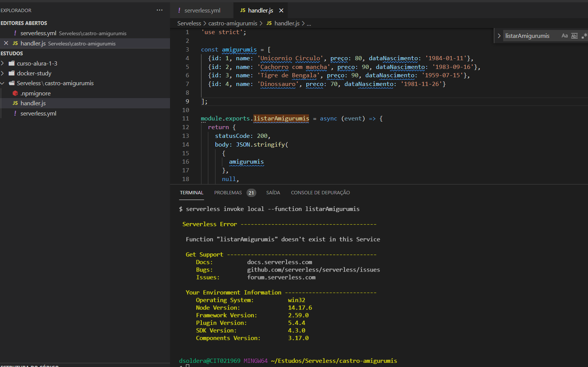Click JS icon beside handler.js in open editors
The image size is (588, 367).
pos(15,43)
